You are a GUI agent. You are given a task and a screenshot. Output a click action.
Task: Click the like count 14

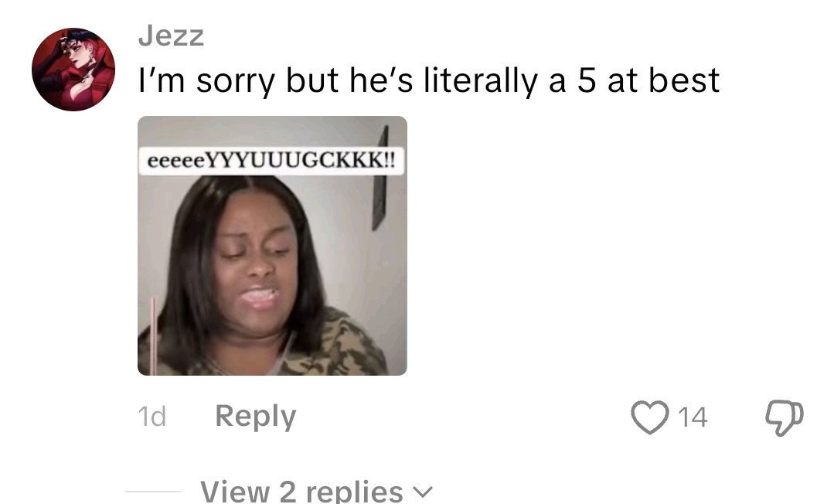(693, 417)
